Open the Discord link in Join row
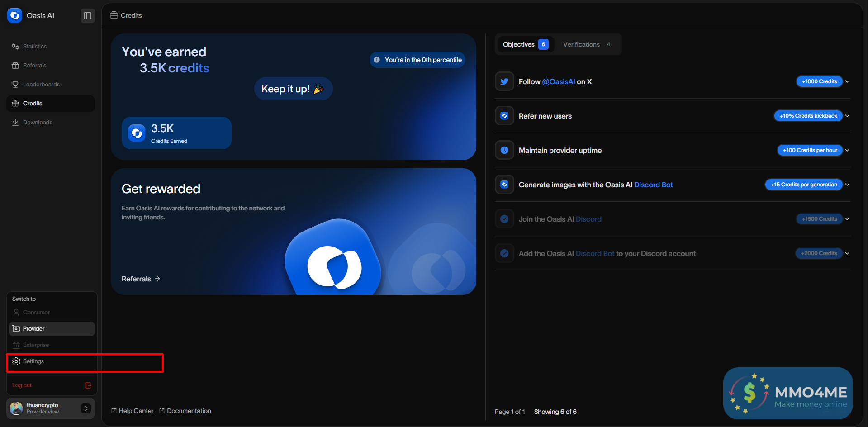868x427 pixels. pos(588,219)
